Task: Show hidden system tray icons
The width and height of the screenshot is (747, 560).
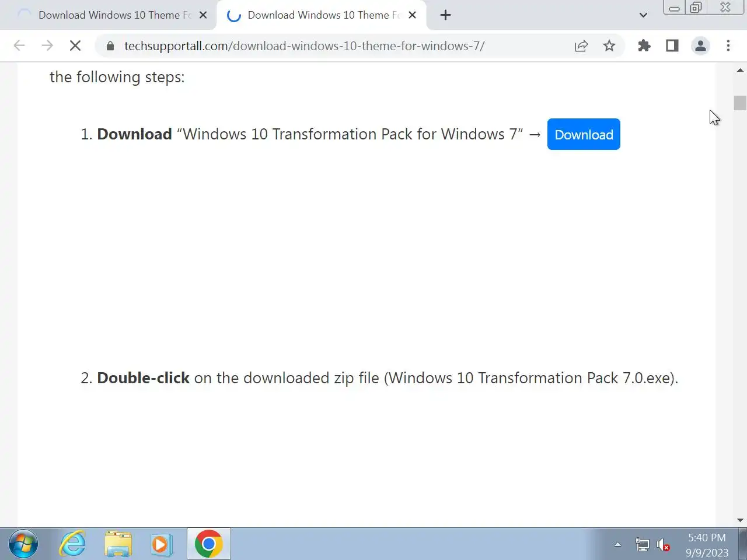Action: [x=617, y=544]
